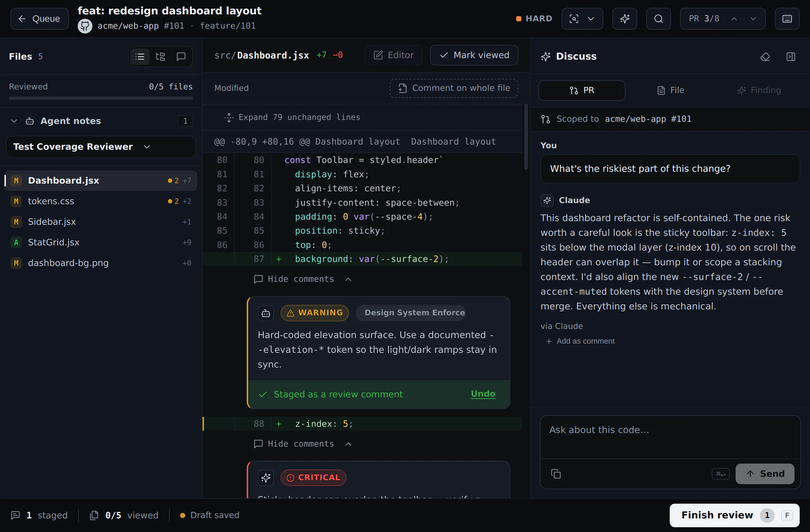Click the command-enter shortcut hint

[721, 474]
